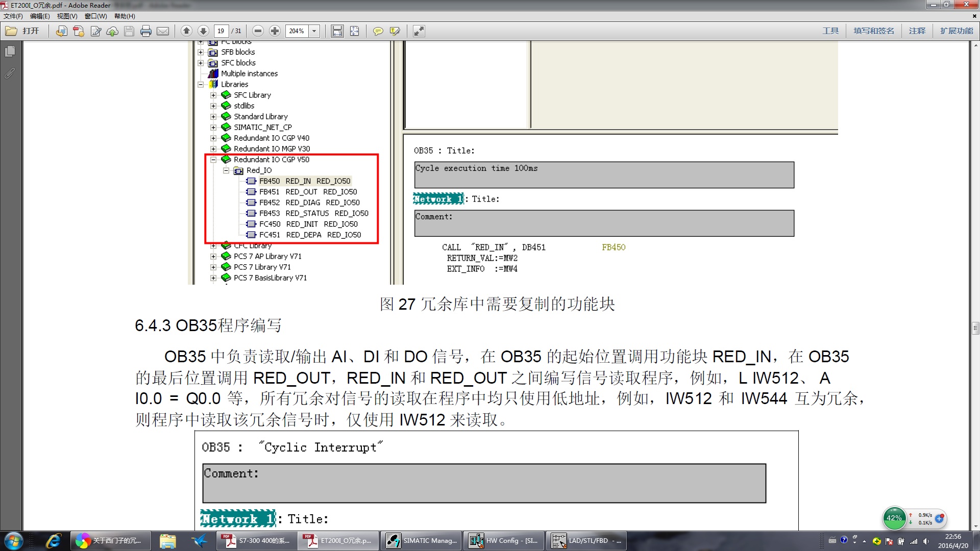Switch to full-screen read mode
The width and height of the screenshot is (980, 551).
point(419,31)
